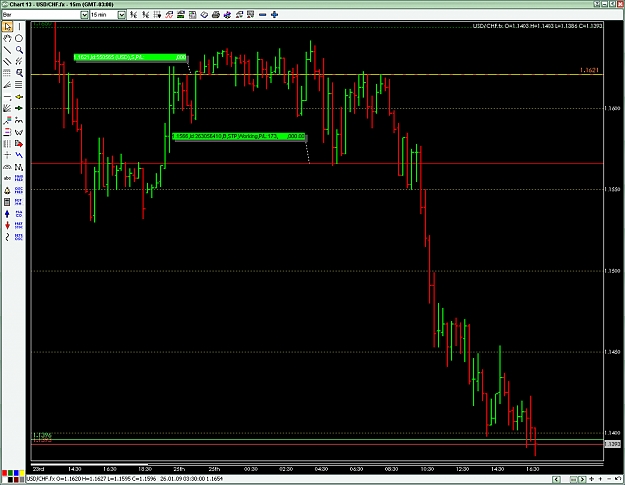Image resolution: width=625 pixels, height=485 pixels.
Task: Click the 1.1621 price level label
Action: [x=589, y=70]
